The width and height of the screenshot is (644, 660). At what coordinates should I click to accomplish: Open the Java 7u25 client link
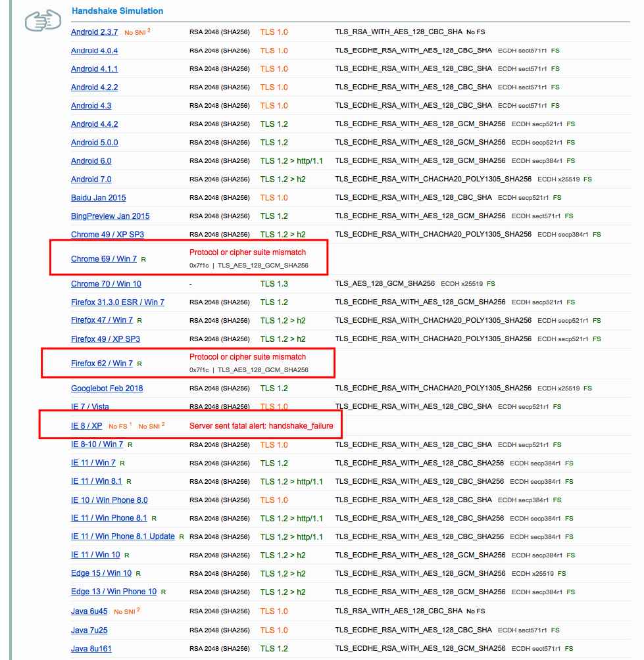click(89, 630)
